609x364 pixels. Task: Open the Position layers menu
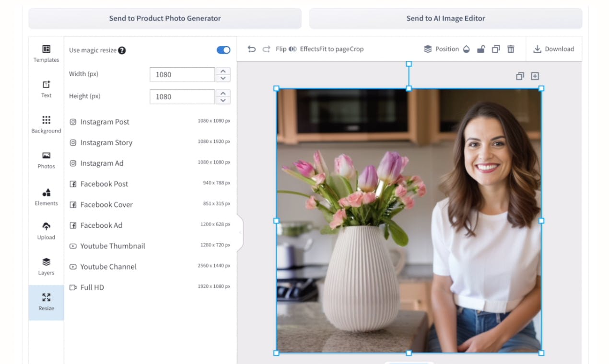pos(441,49)
